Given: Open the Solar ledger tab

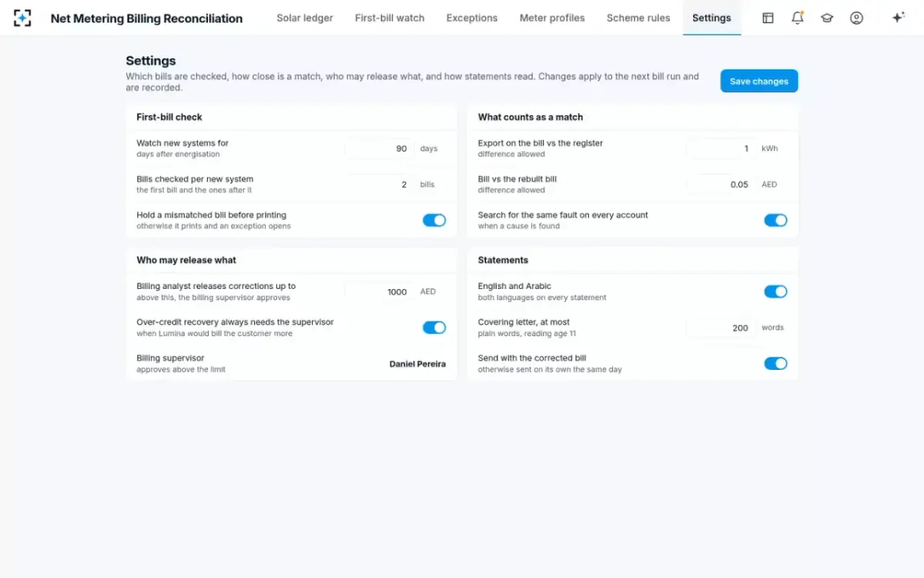Looking at the screenshot, I should coord(305,18).
